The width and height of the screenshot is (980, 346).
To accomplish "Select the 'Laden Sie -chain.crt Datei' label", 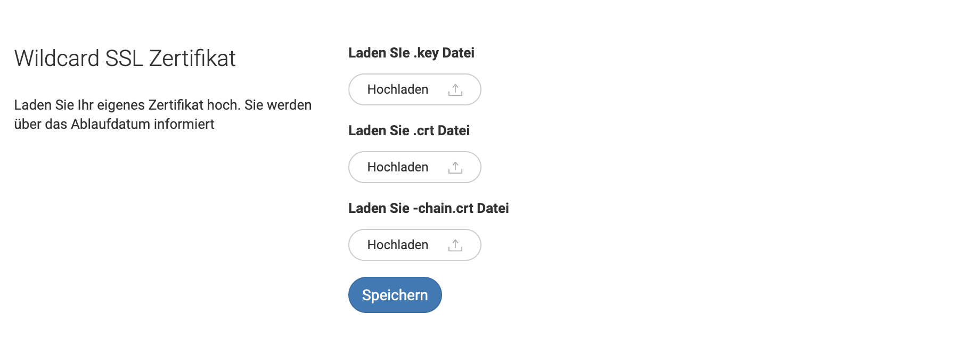I will [x=429, y=208].
